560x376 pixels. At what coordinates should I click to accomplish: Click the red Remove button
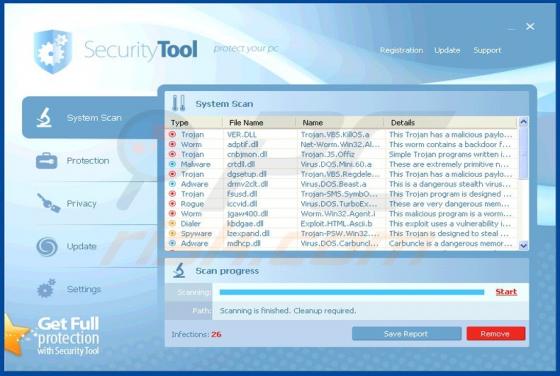click(496, 334)
